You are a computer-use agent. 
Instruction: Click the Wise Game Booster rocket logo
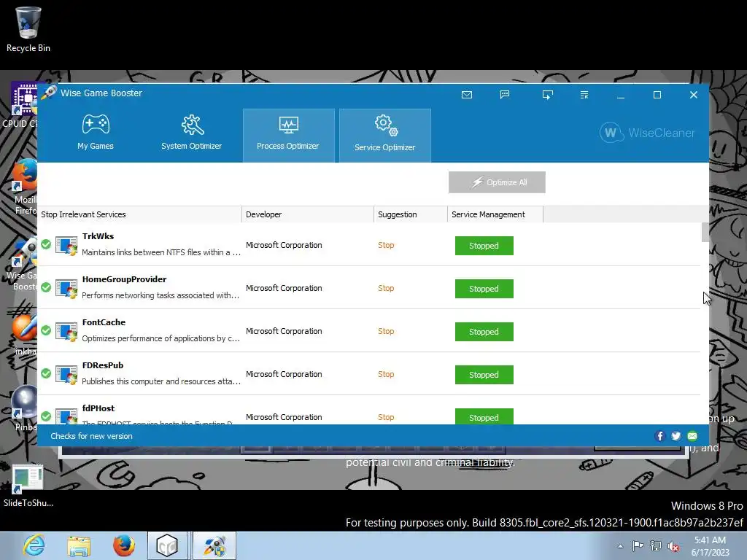coord(48,93)
